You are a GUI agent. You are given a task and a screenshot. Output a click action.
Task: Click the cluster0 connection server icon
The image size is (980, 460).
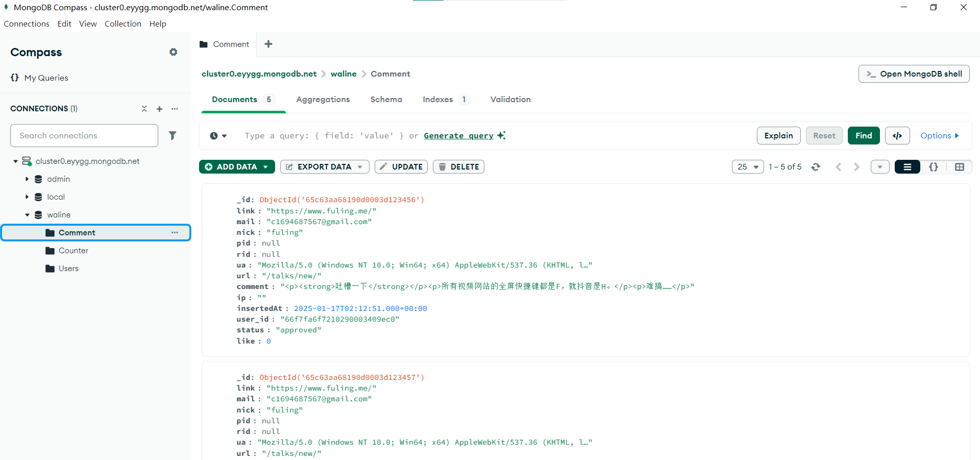pos(27,161)
